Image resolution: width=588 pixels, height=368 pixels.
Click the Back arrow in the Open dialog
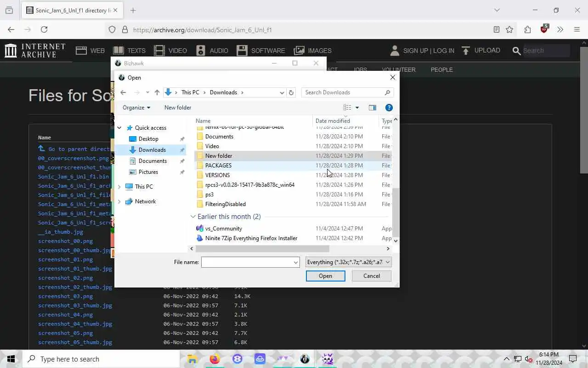click(x=123, y=92)
